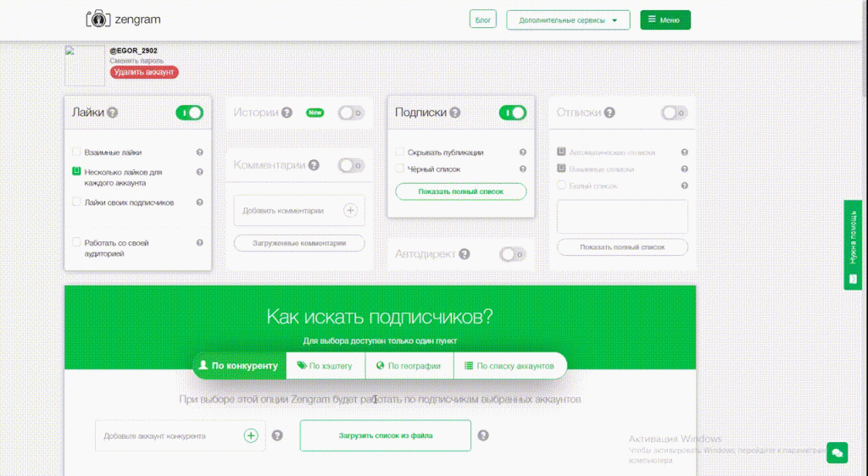Screen dimensions: 868x476
Task: Turn off the Лайки toggle
Action: point(189,113)
